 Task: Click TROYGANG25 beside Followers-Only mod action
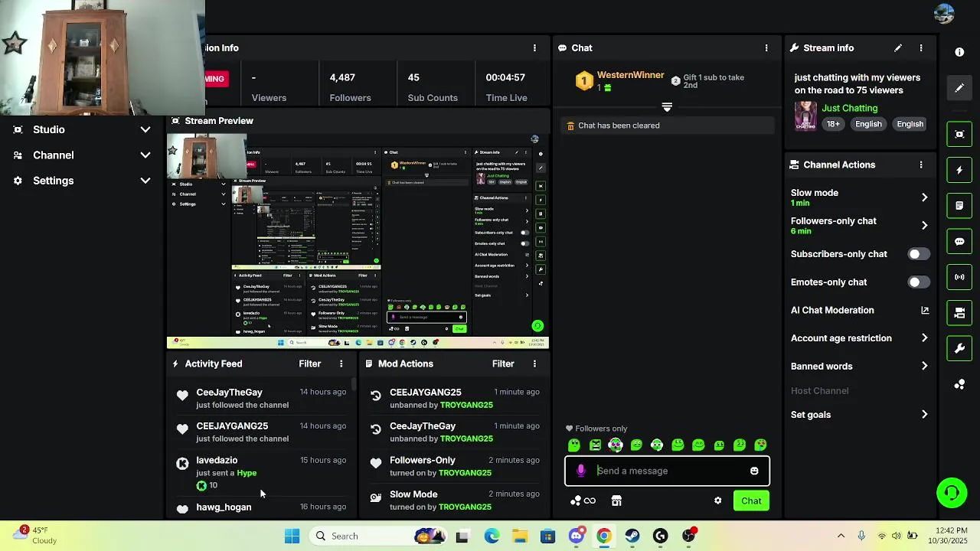[x=465, y=473]
